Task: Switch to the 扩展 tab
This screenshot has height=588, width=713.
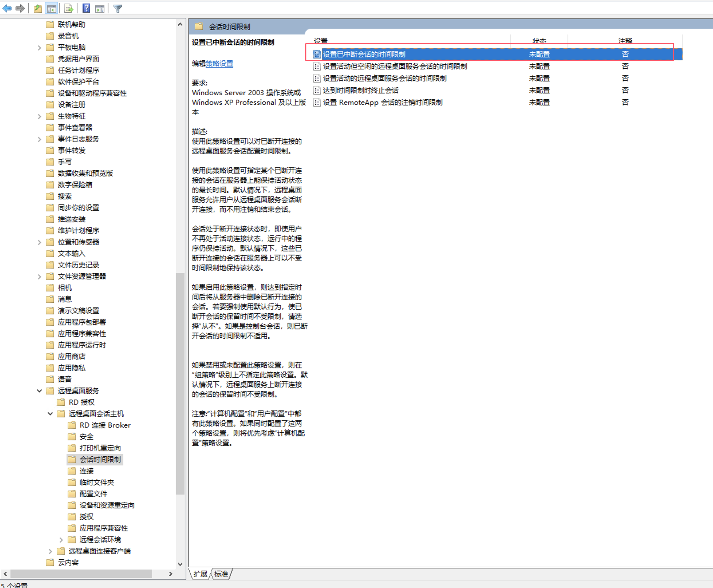Action: click(200, 574)
